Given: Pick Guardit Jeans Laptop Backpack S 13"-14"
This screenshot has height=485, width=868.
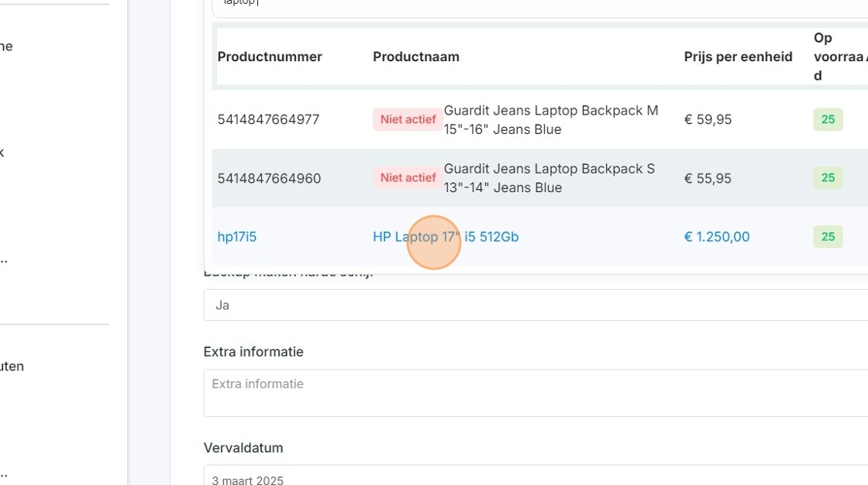Looking at the screenshot, I should (x=549, y=178).
